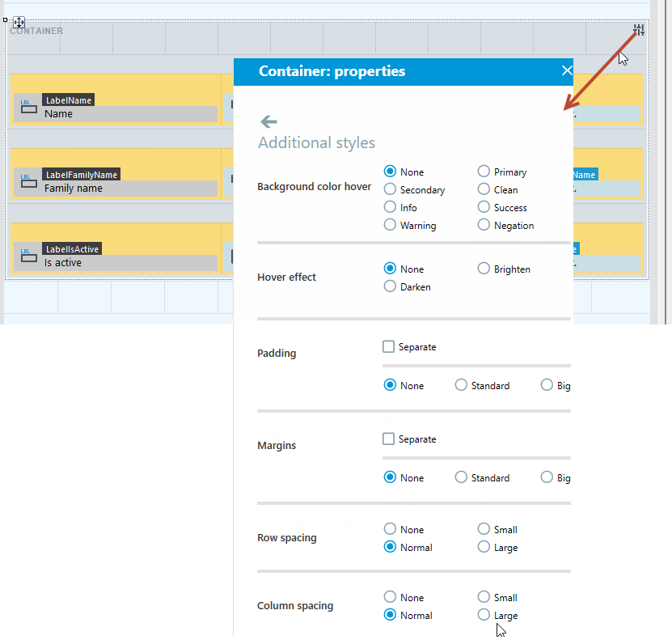Select Big margins option
Viewport: 672px width, 640px height.
coord(547,477)
